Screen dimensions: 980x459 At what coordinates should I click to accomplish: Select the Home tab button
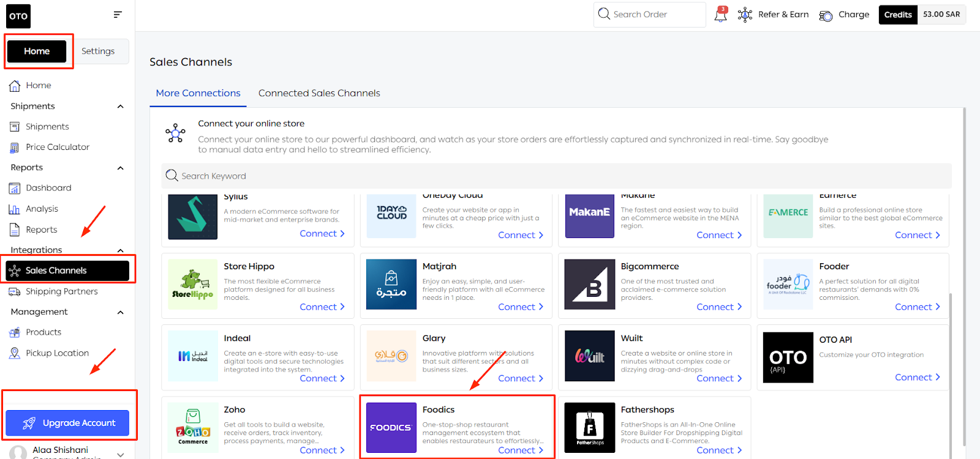point(37,51)
